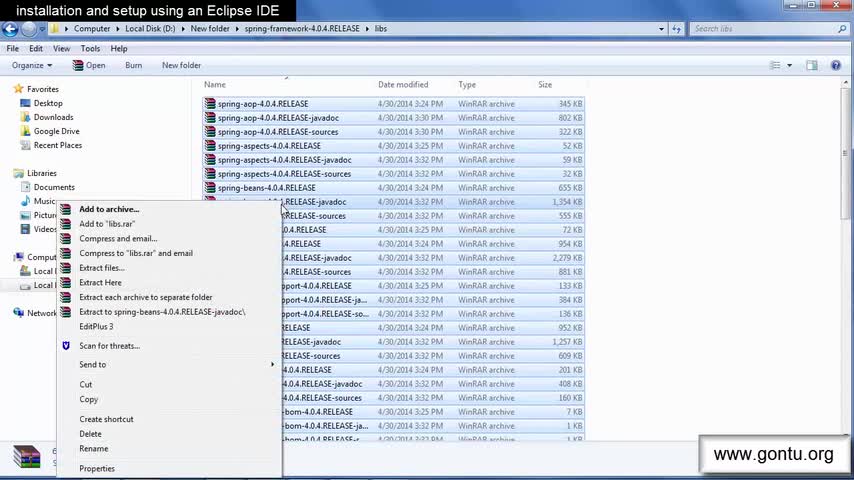Click the Burn toolbar button

pyautogui.click(x=133, y=65)
